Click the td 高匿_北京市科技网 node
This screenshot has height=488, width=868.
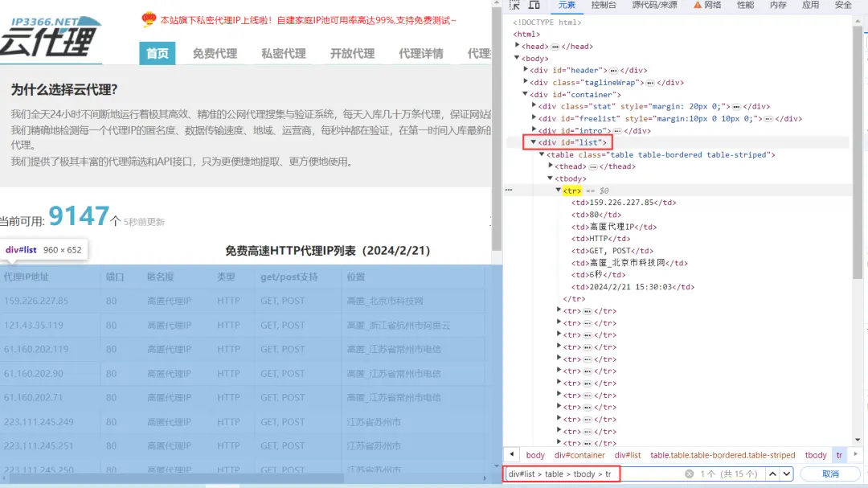coord(629,263)
